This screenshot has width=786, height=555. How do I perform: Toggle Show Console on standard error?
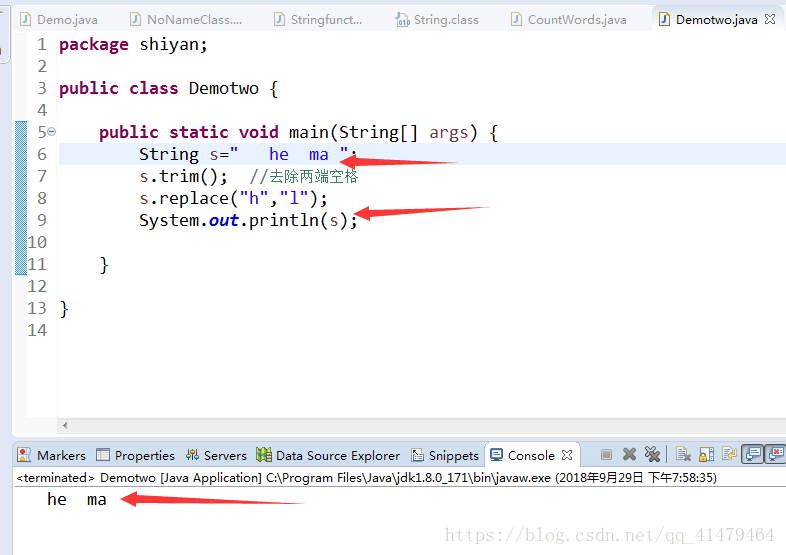pos(775,454)
